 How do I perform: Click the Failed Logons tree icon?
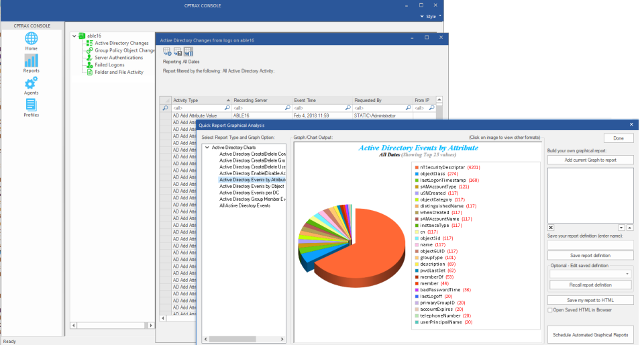point(89,64)
